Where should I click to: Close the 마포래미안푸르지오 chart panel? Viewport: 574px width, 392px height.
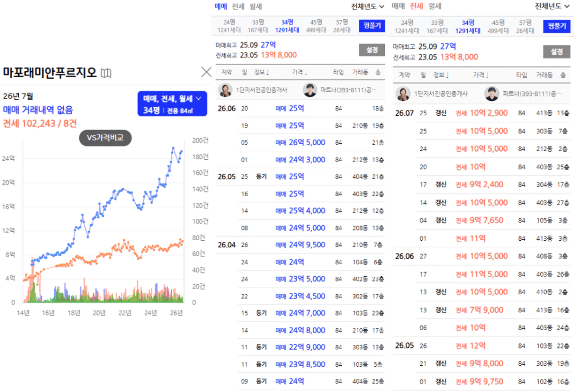(206, 72)
